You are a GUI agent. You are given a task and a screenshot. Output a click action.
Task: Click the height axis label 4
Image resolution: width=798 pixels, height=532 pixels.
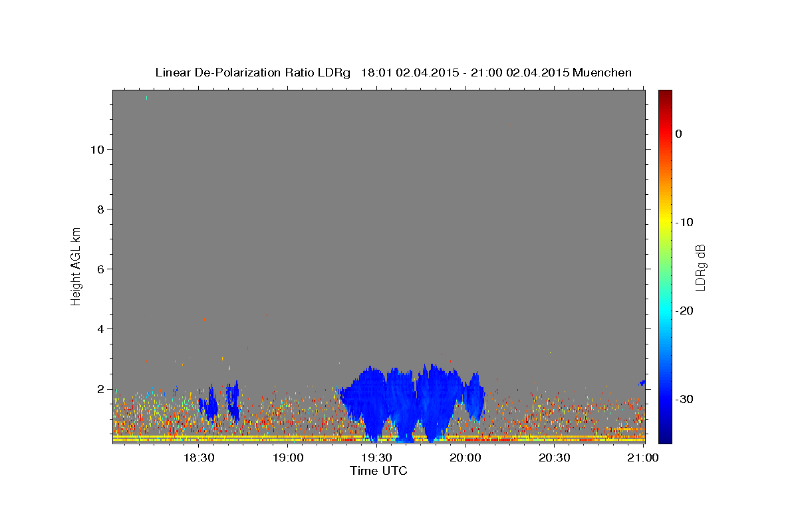coord(99,329)
